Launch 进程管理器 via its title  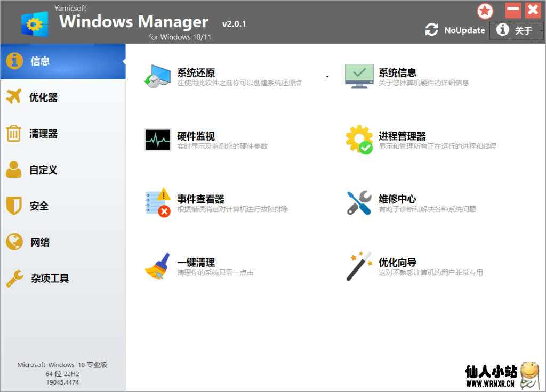click(x=402, y=136)
